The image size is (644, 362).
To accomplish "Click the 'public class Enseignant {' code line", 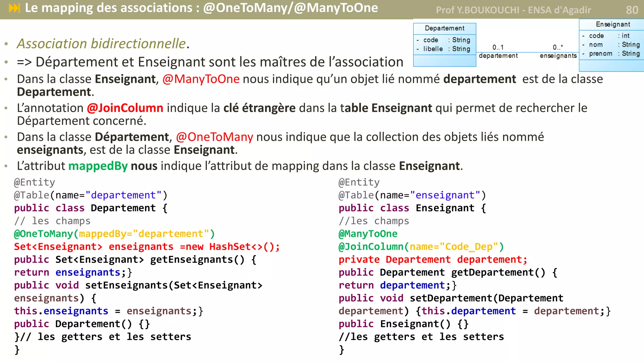I will coord(412,208).
